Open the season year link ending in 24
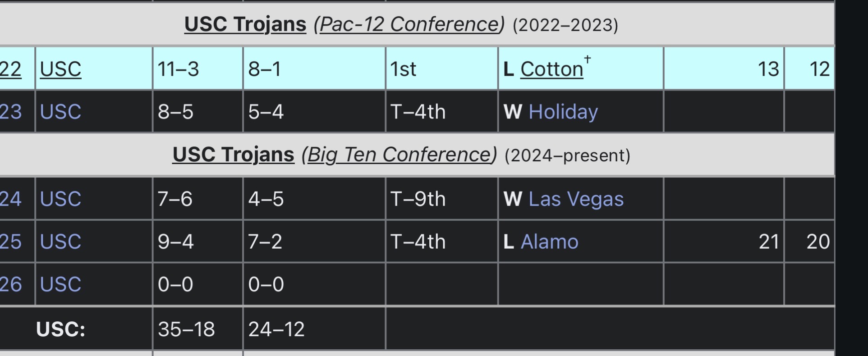 point(10,199)
